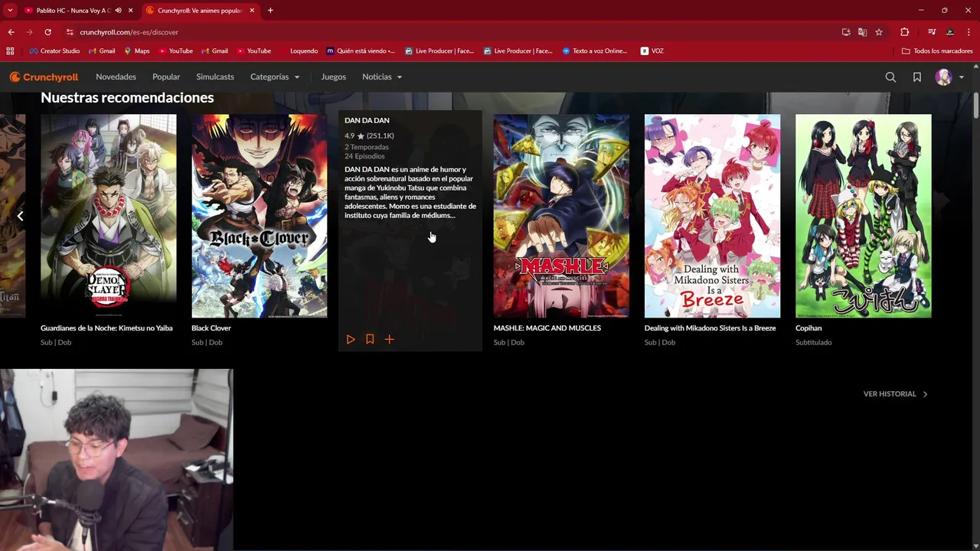Open the Chrome apps grid icon
The height and width of the screenshot is (551, 980).
pos(10,51)
